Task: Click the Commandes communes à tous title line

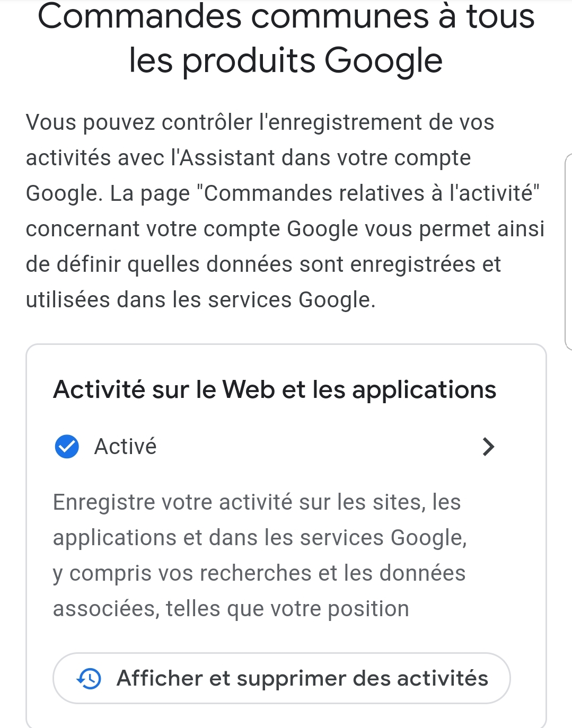Action: (286, 16)
